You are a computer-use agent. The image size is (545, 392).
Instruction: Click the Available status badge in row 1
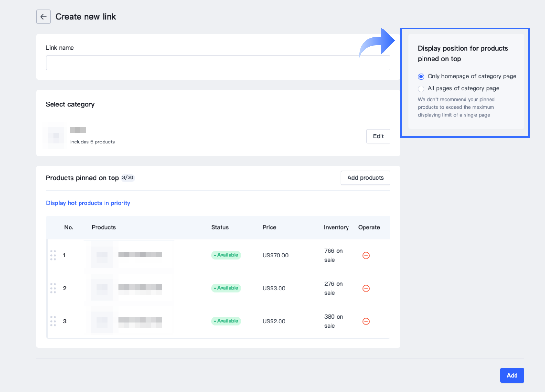[226, 255]
